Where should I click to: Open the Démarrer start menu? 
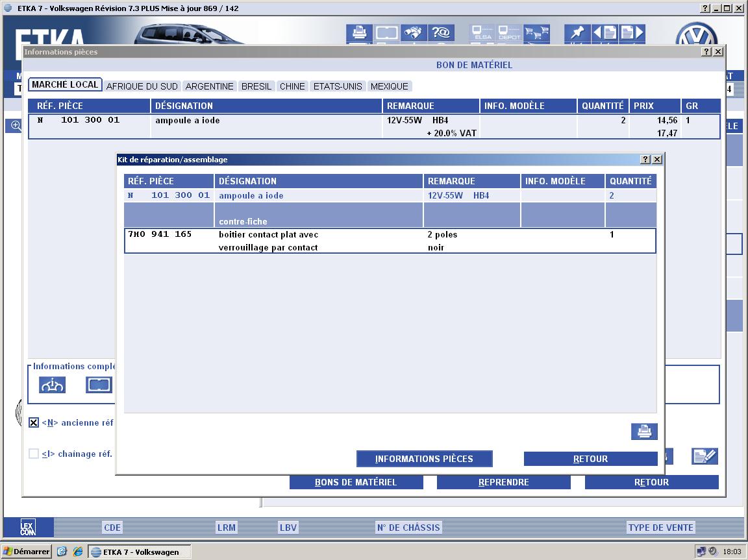[27, 552]
